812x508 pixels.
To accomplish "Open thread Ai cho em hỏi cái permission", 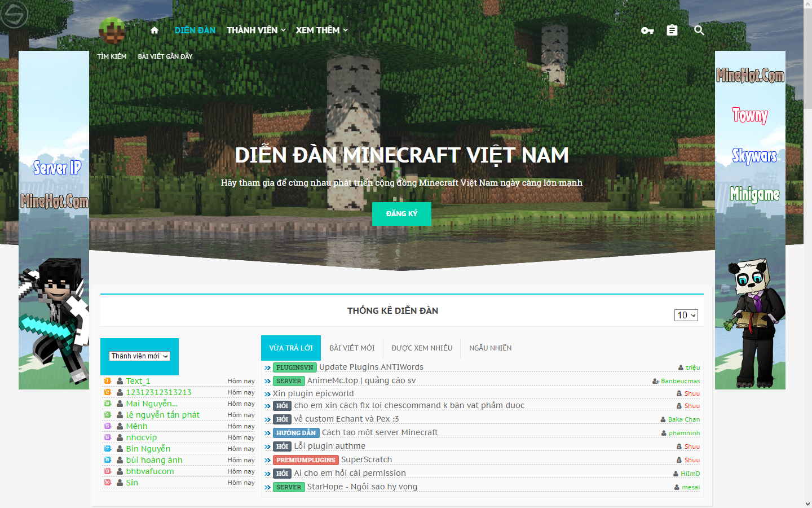I will pyautogui.click(x=350, y=473).
